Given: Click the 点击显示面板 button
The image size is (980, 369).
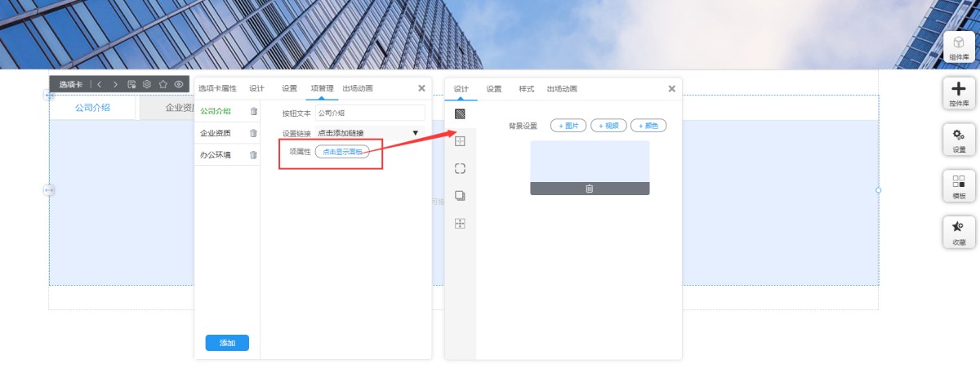Looking at the screenshot, I should coord(342,152).
